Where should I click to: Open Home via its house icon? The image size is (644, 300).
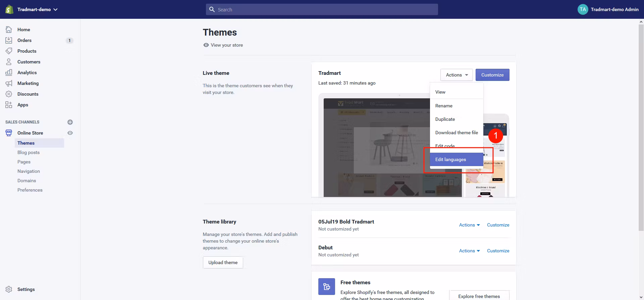coord(9,30)
